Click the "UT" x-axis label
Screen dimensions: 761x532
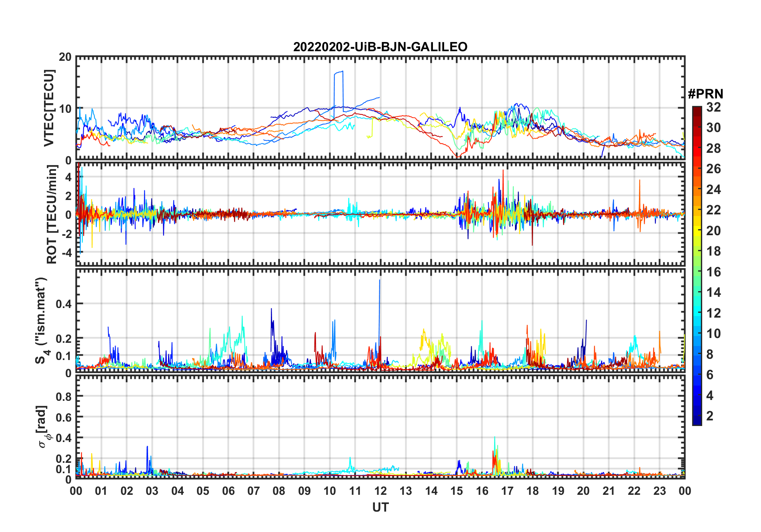[x=380, y=508]
